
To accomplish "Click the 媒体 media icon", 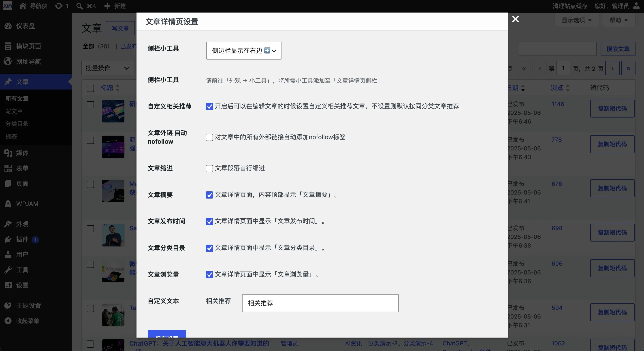I will point(8,153).
